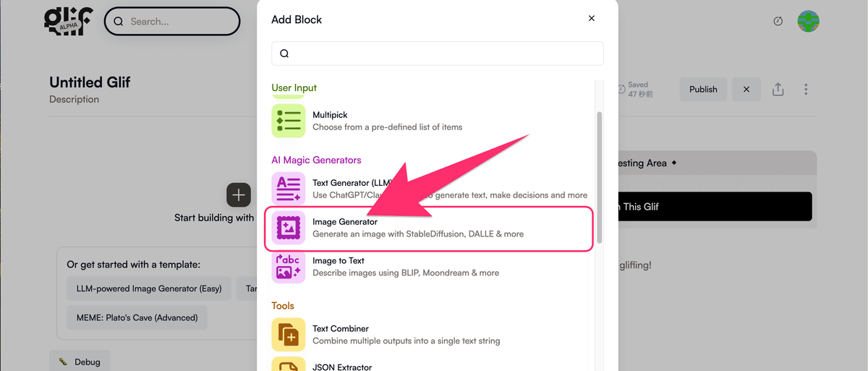The height and width of the screenshot is (371, 868).
Task: Close the Add Block dialog
Action: pos(592,19)
